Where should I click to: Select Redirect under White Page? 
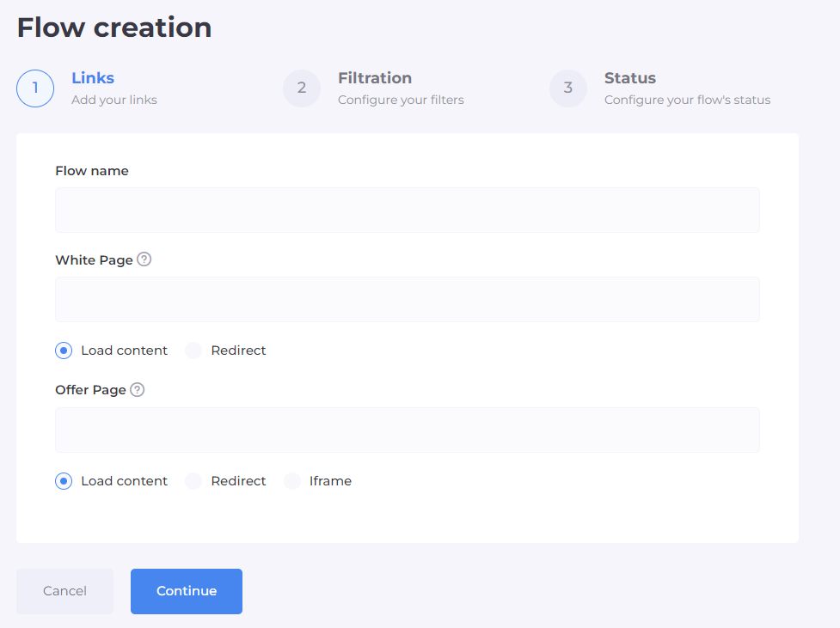tap(194, 351)
